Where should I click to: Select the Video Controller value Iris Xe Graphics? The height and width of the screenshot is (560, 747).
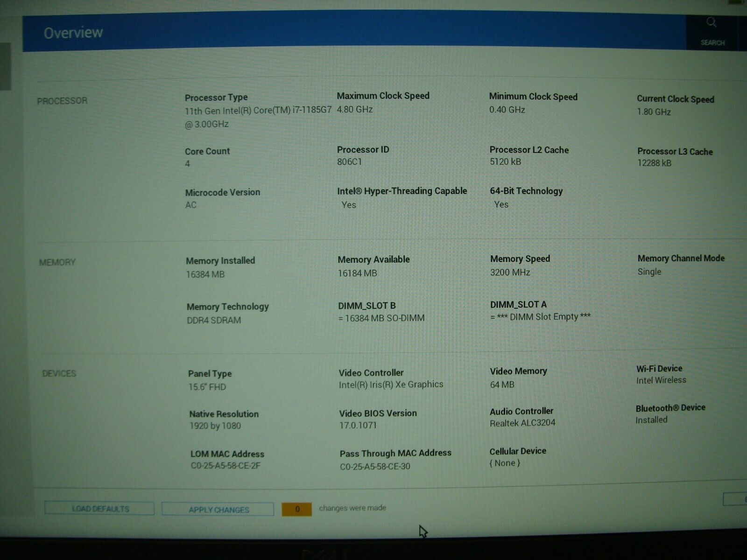point(391,385)
